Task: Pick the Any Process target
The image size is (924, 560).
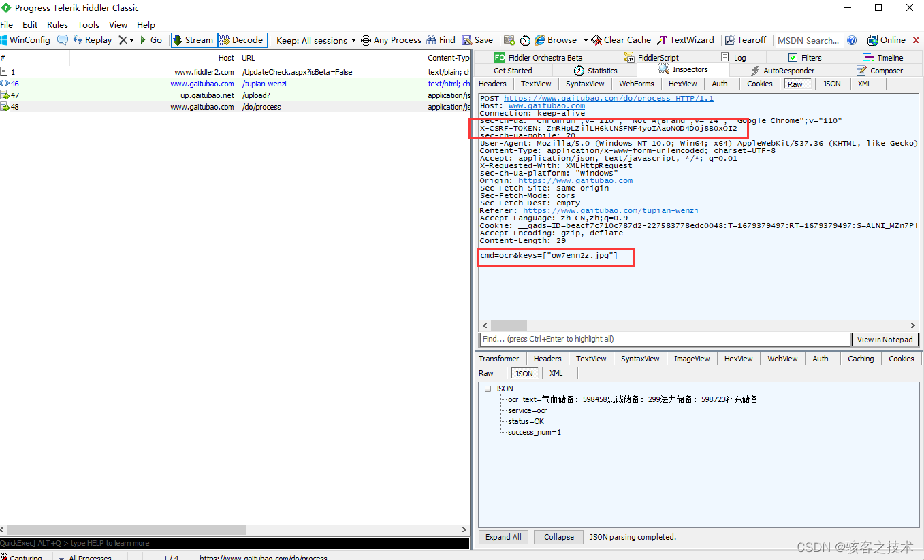Action: click(391, 40)
